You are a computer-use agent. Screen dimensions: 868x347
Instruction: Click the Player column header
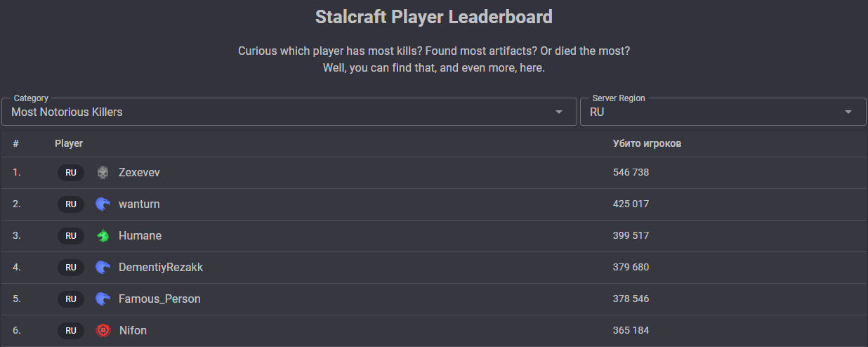(69, 143)
